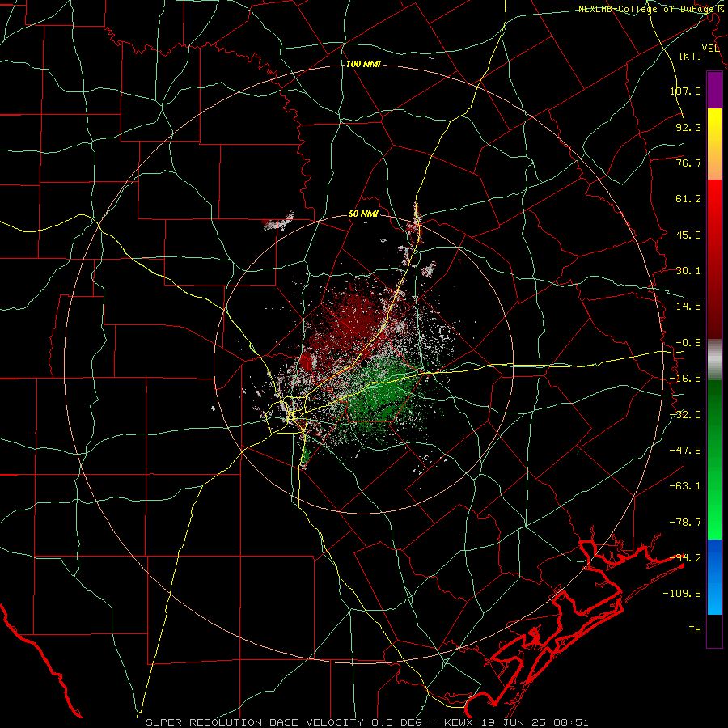Click the -32.0 velocity scale label

click(x=685, y=415)
